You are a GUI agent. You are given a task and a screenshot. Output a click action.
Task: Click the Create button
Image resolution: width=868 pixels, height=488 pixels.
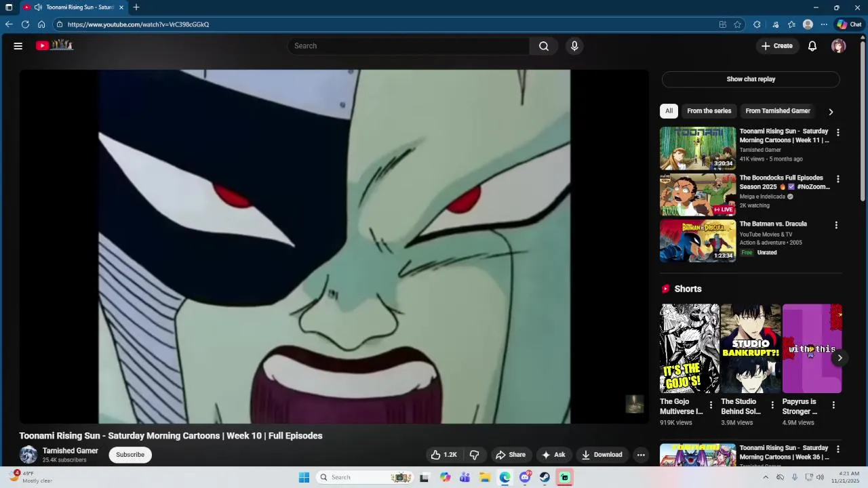[777, 46]
